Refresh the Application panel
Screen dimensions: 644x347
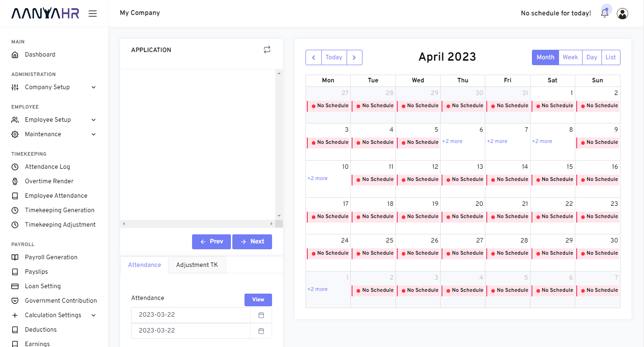267,50
